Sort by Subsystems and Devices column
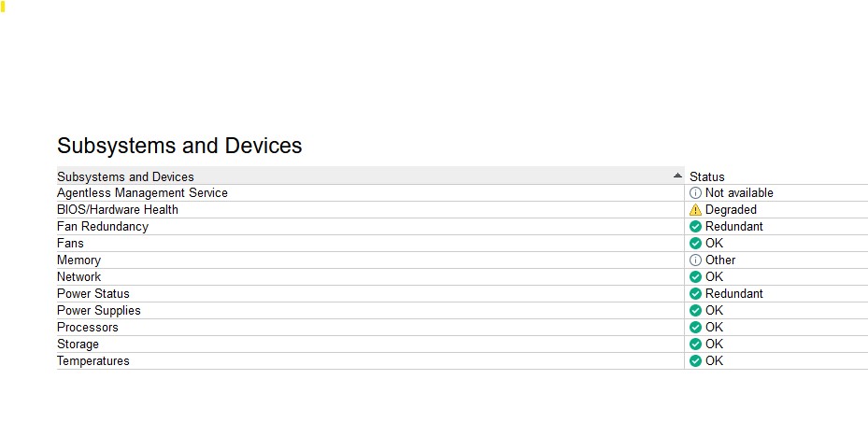This screenshot has width=868, height=436. 126,176
